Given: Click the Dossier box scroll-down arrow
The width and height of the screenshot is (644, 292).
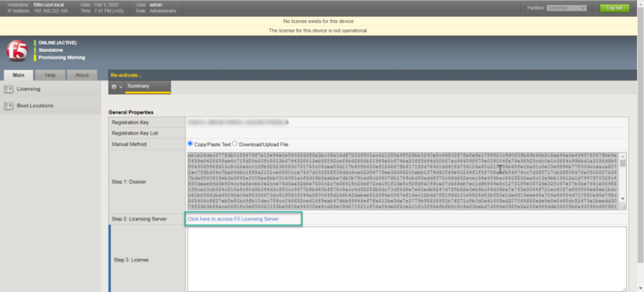Looking at the screenshot, I should (623, 199).
